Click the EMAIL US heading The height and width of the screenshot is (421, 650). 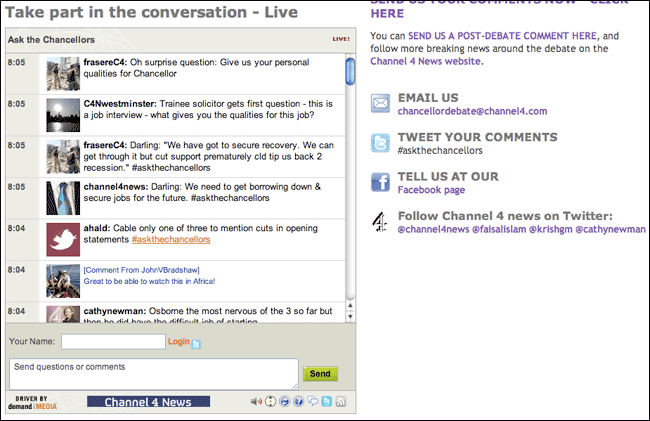click(x=428, y=98)
